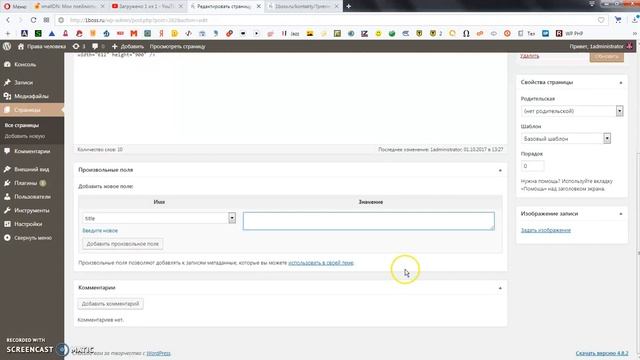This screenshot has height=360, width=640.
Task: Switch to the YouTube Загружено tab
Action: click(147, 6)
